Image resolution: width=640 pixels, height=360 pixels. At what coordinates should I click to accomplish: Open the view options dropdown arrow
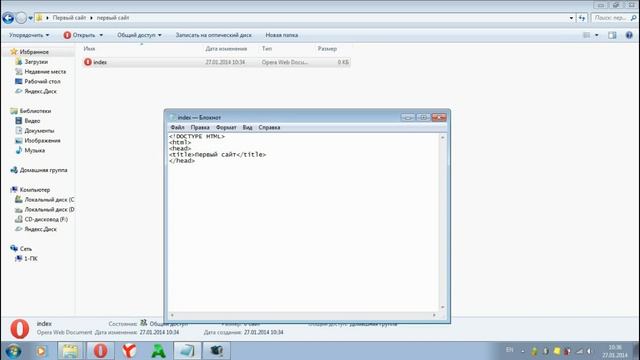pos(596,35)
